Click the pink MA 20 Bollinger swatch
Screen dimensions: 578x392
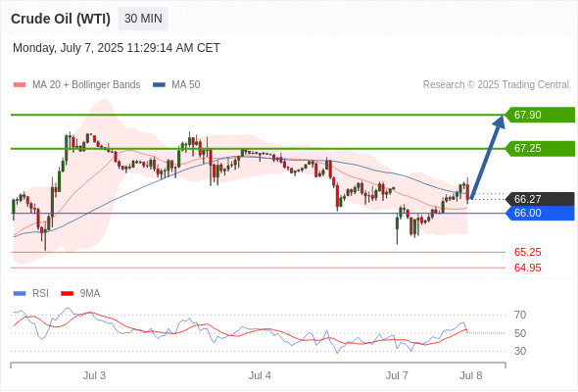(x=20, y=85)
